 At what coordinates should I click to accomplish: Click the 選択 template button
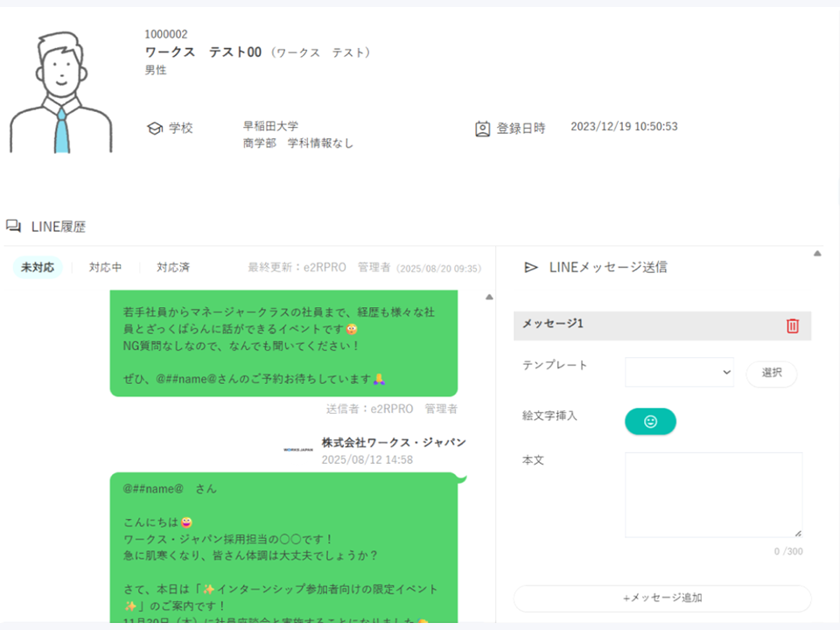tap(771, 373)
